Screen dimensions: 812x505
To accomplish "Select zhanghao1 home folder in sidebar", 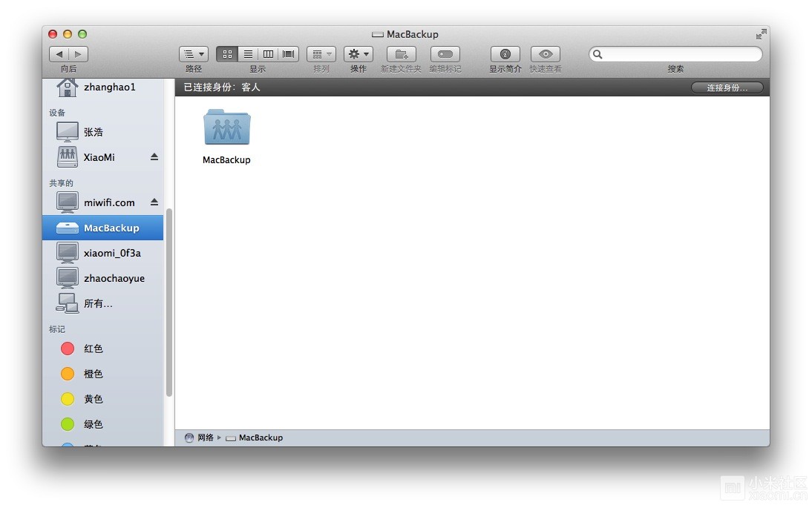I will (x=109, y=88).
